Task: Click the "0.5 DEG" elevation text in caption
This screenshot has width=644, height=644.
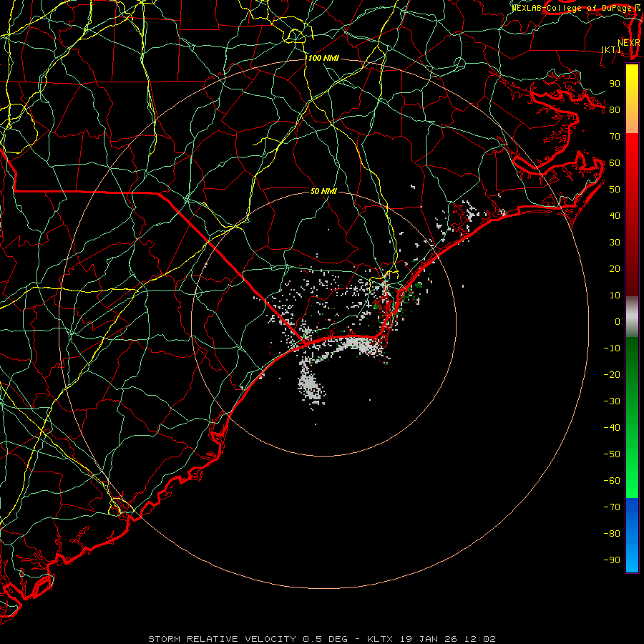Action: pyautogui.click(x=326, y=639)
